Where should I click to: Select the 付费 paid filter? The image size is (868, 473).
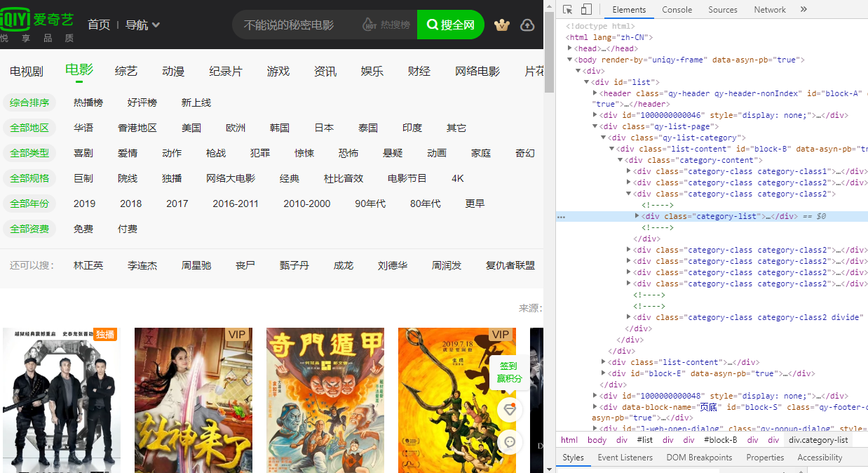coord(128,229)
